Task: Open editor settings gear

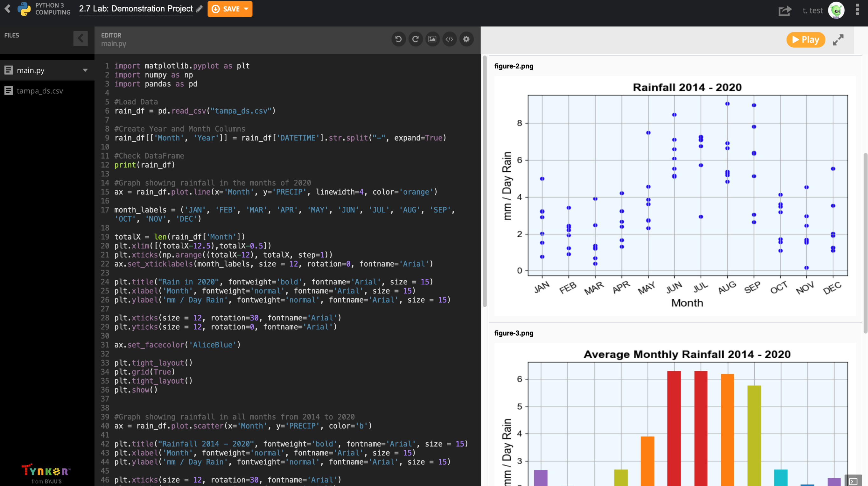Action: [466, 39]
